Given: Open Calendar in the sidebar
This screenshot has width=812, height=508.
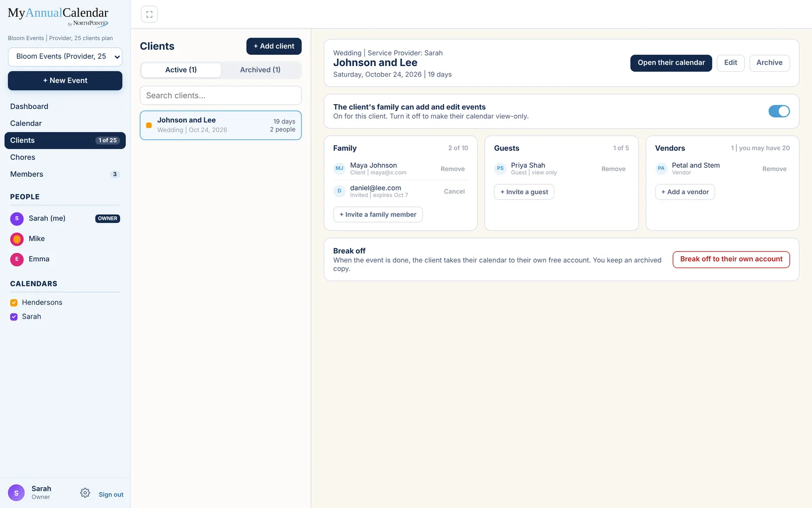Looking at the screenshot, I should coord(65,123).
